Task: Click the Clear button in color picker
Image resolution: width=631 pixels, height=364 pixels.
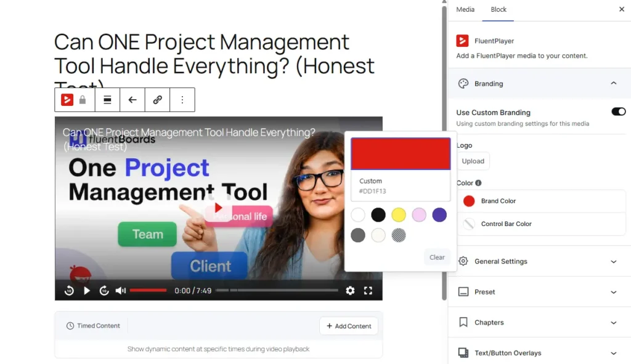Action: [437, 257]
